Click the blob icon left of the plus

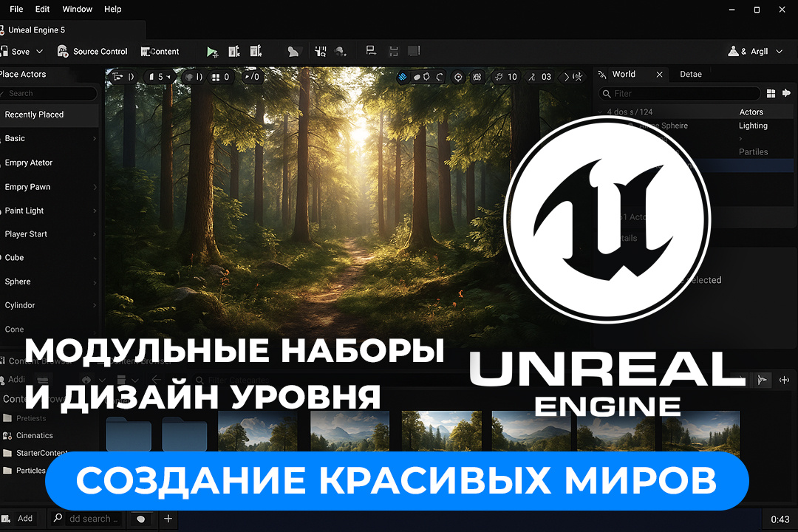tap(141, 519)
